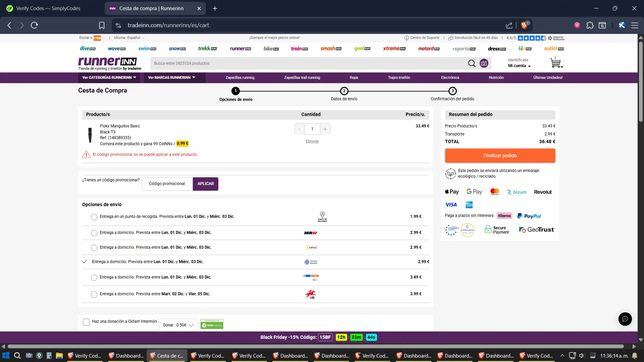Expand Ver CATEGORÍAS RUNNERINN dropdown
This screenshot has height=362, width=644.
109,78
